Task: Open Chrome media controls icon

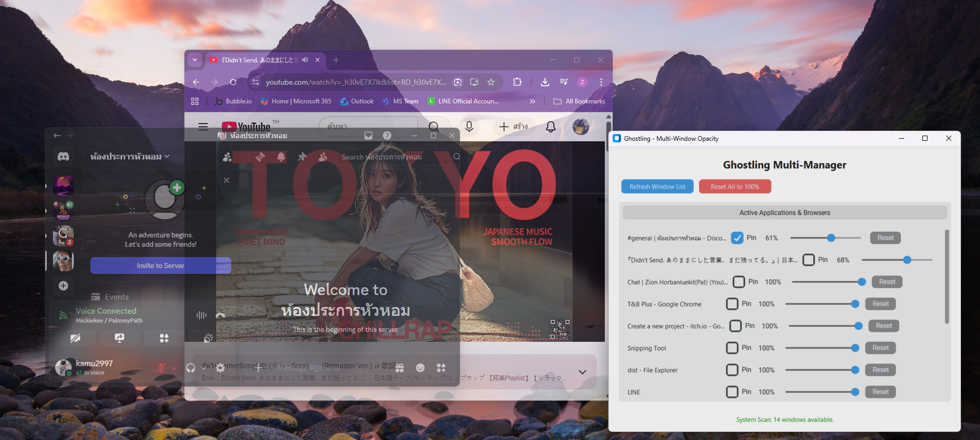Action: (564, 82)
